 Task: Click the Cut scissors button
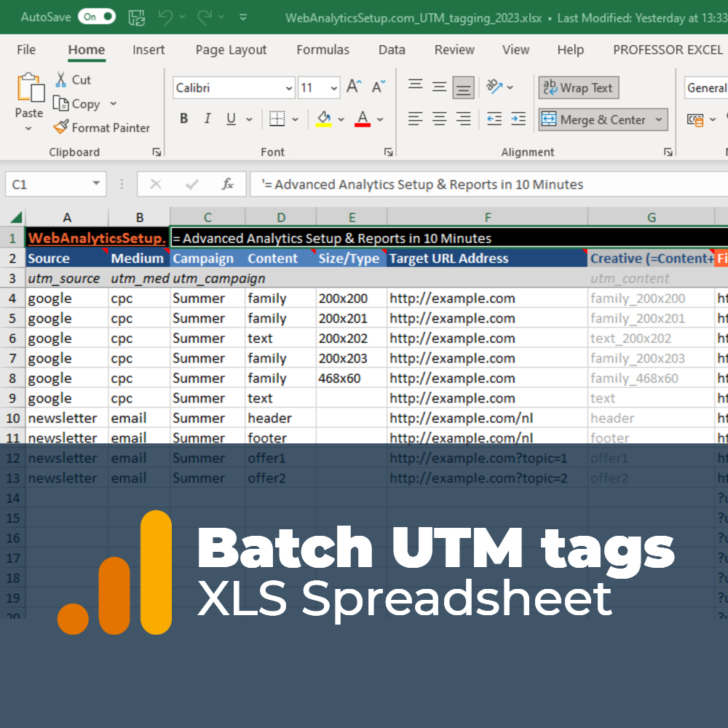click(x=74, y=80)
